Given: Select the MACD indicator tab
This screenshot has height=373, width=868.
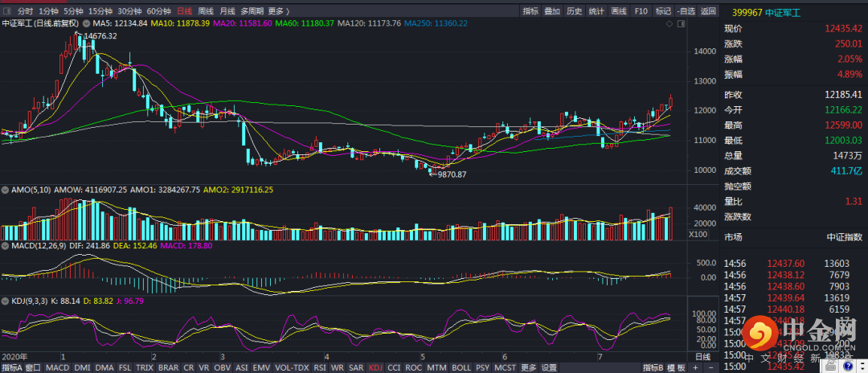Looking at the screenshot, I should (57, 367).
